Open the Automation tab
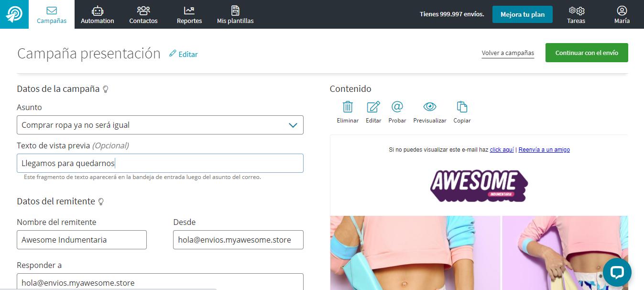Screen dimensions: 644x290 [98, 14]
